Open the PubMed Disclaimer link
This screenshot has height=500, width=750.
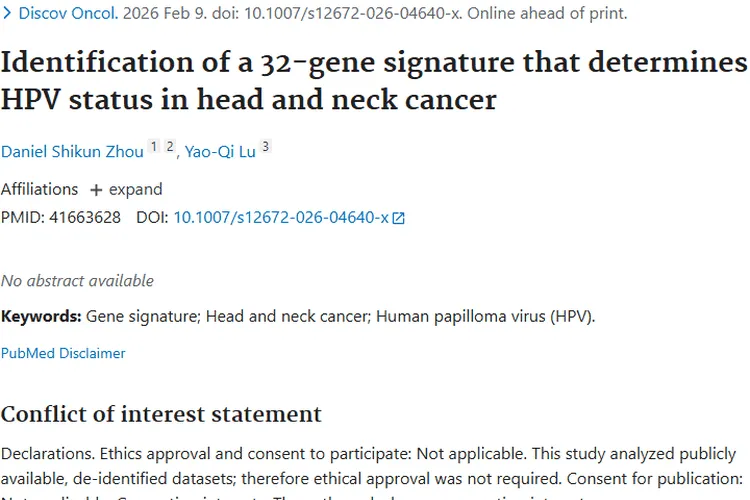(x=63, y=353)
